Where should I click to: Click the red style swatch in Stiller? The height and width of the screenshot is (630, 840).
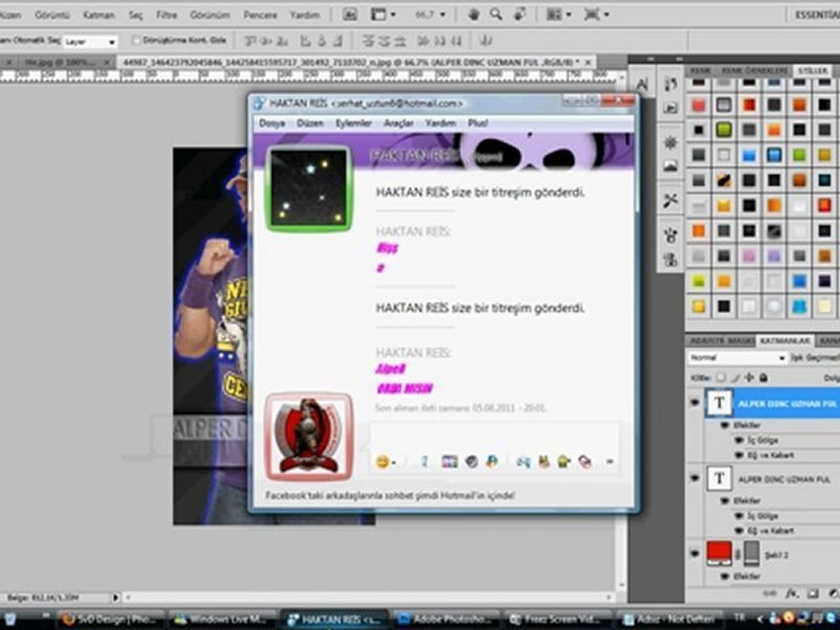[698, 106]
